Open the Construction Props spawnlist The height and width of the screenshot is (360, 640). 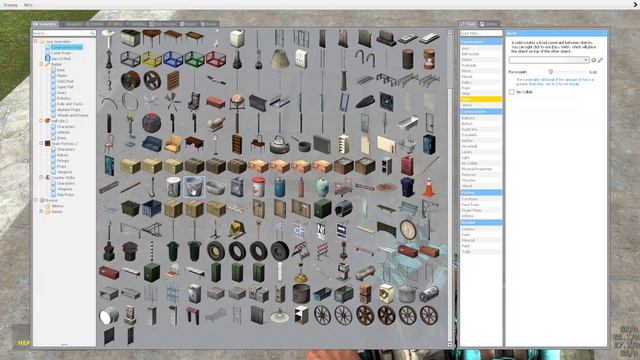pyautogui.click(x=67, y=47)
